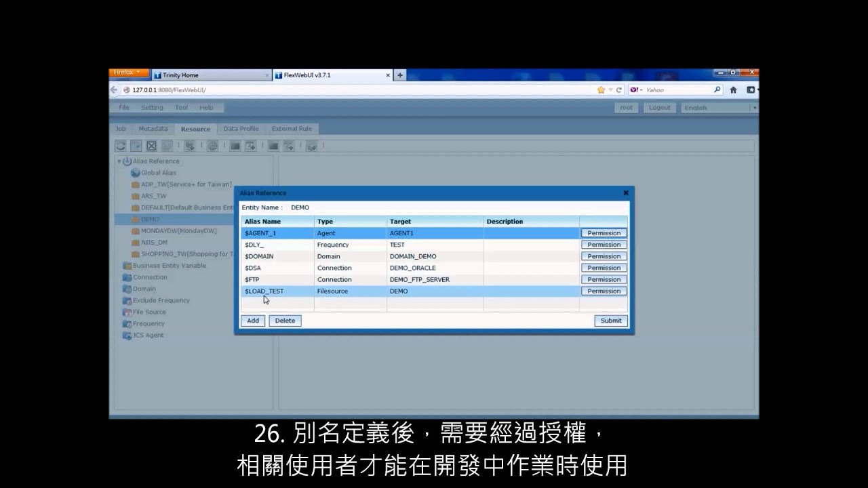Click the globe icon in the toolbar
868x488 pixels.
pos(212,145)
